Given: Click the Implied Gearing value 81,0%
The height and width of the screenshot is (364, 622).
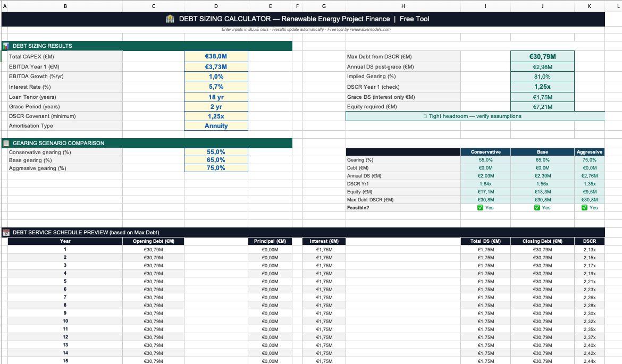Looking at the screenshot, I should (x=542, y=77).
